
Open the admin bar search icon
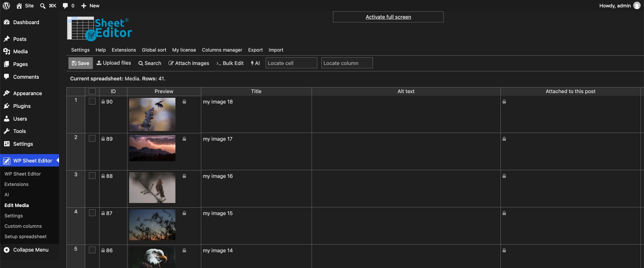(43, 6)
